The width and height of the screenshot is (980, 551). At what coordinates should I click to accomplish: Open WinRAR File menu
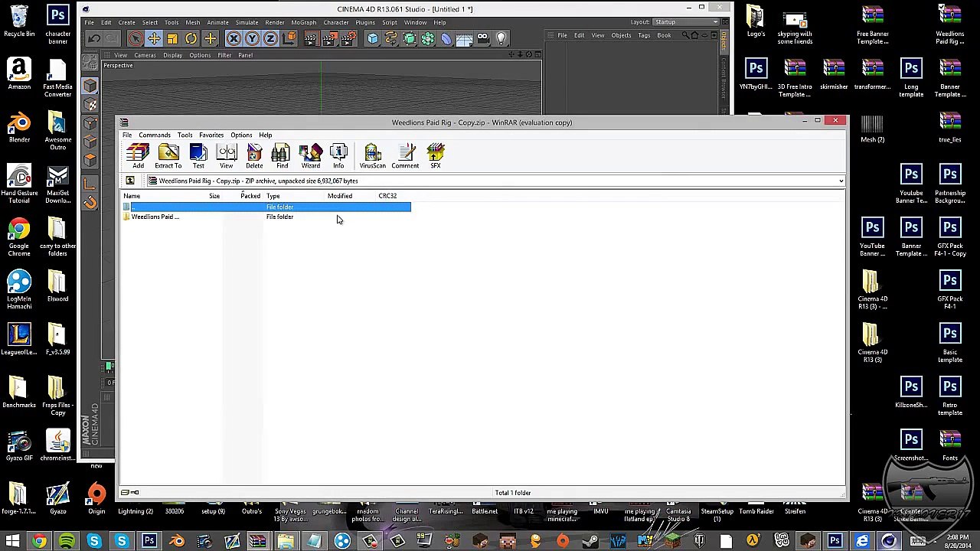127,135
